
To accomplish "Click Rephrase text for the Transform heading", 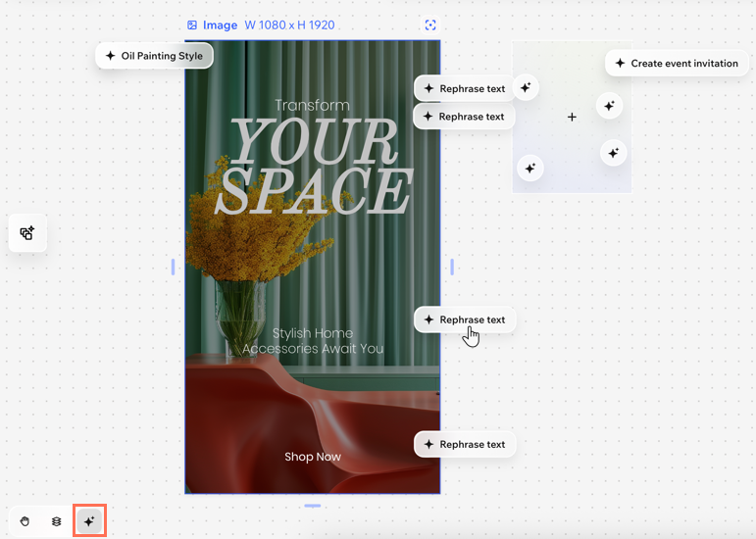I will pyautogui.click(x=465, y=88).
